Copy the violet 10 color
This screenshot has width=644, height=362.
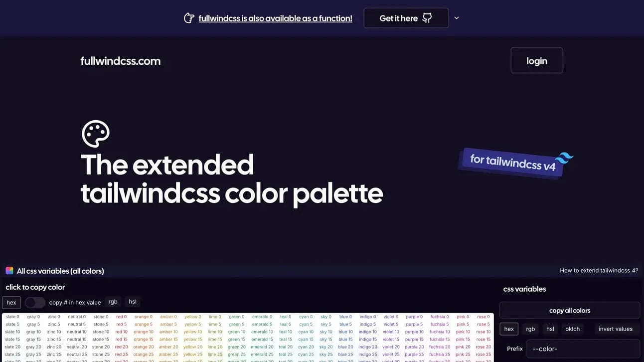391,332
